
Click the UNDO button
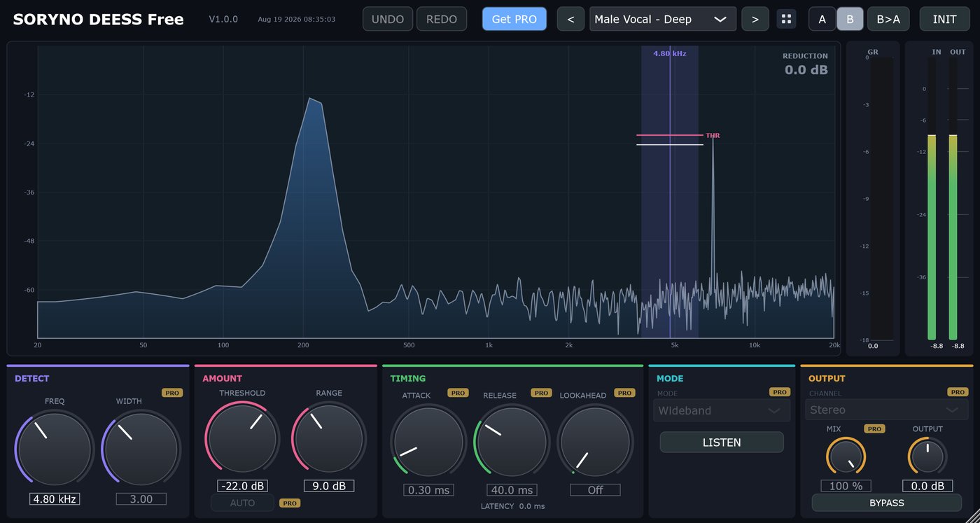(388, 19)
